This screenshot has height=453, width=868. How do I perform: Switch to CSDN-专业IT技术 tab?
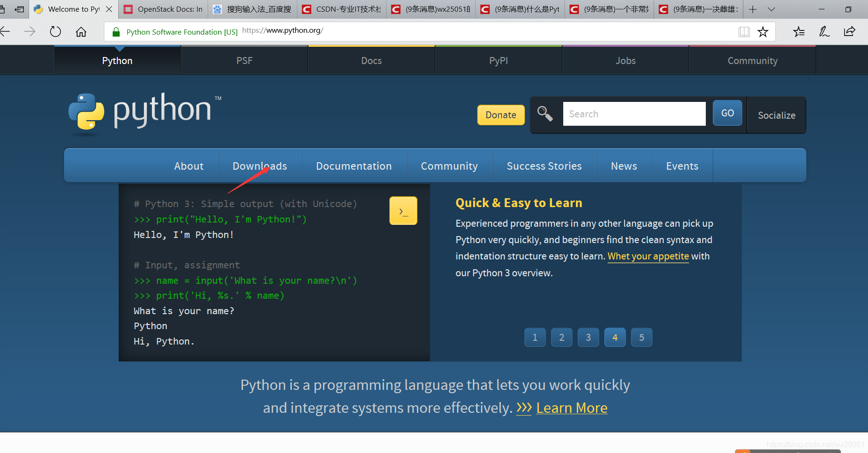coord(342,9)
